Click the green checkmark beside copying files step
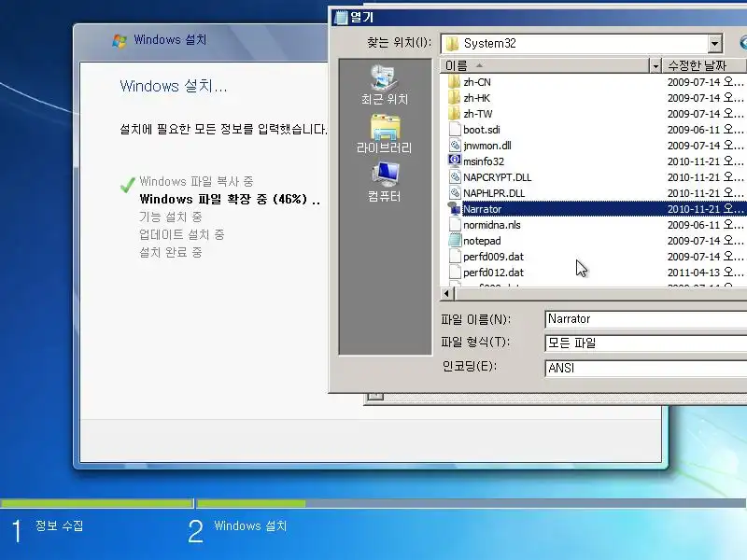The height and width of the screenshot is (560, 747). pos(127,184)
